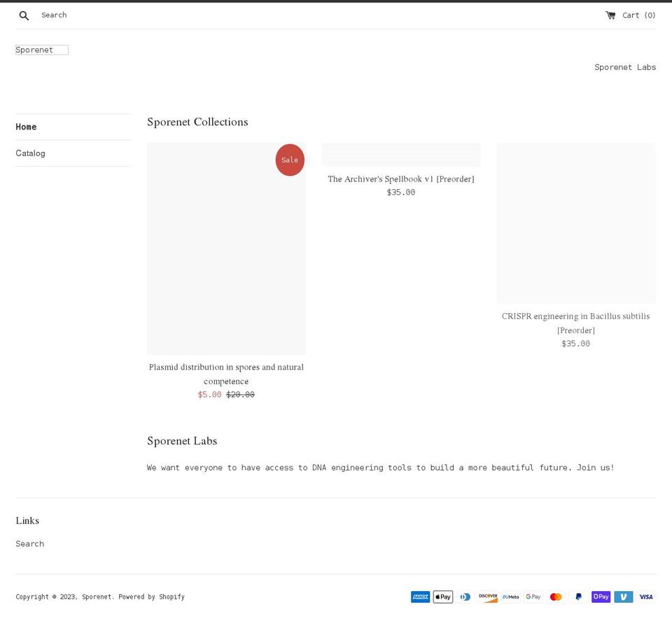The image size is (672, 619).
Task: Click the Discover payment icon
Action: pos(488,597)
